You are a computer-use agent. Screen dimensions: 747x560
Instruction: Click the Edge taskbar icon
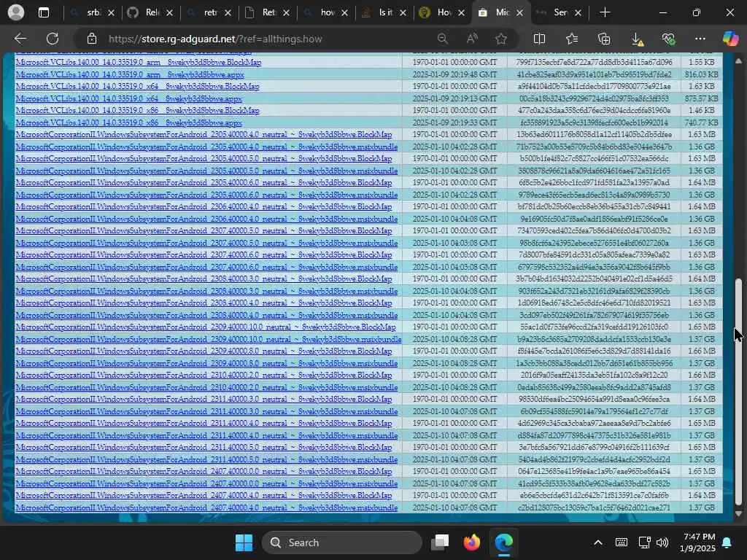pos(503,542)
